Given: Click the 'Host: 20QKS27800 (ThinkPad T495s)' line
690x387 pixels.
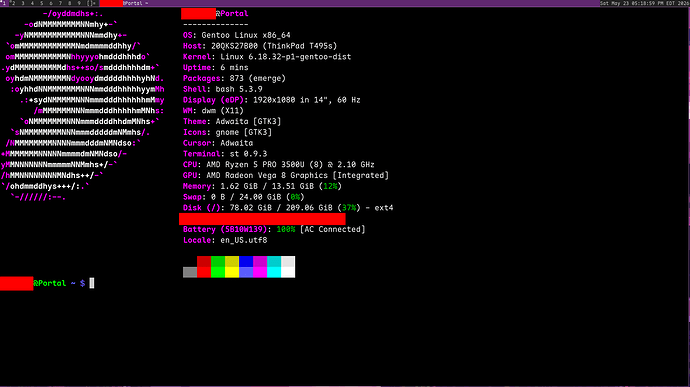Looking at the screenshot, I should 260,46.
